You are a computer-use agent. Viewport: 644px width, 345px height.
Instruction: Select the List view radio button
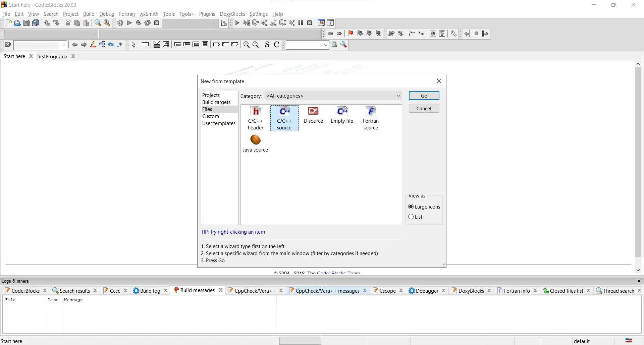(411, 217)
